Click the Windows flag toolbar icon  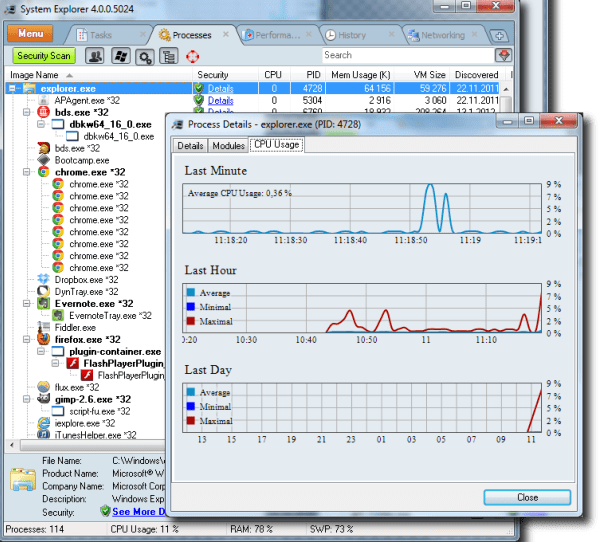click(x=121, y=56)
